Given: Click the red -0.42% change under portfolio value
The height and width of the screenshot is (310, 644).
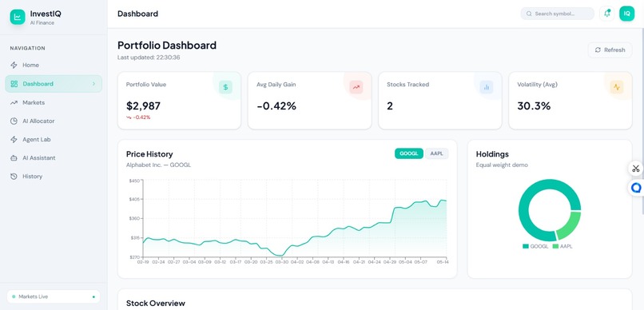Looking at the screenshot, I should click(x=138, y=117).
